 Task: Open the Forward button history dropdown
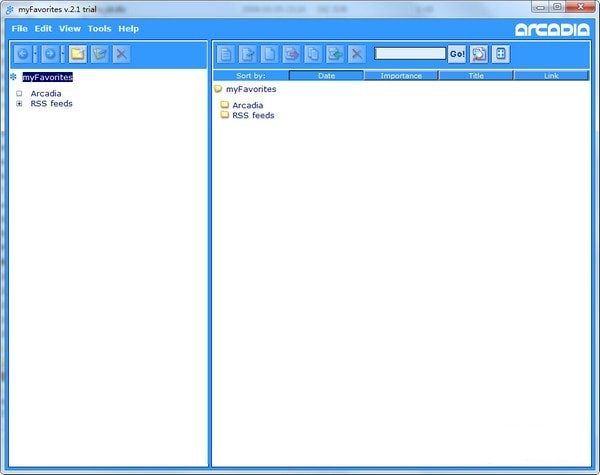tap(63, 54)
